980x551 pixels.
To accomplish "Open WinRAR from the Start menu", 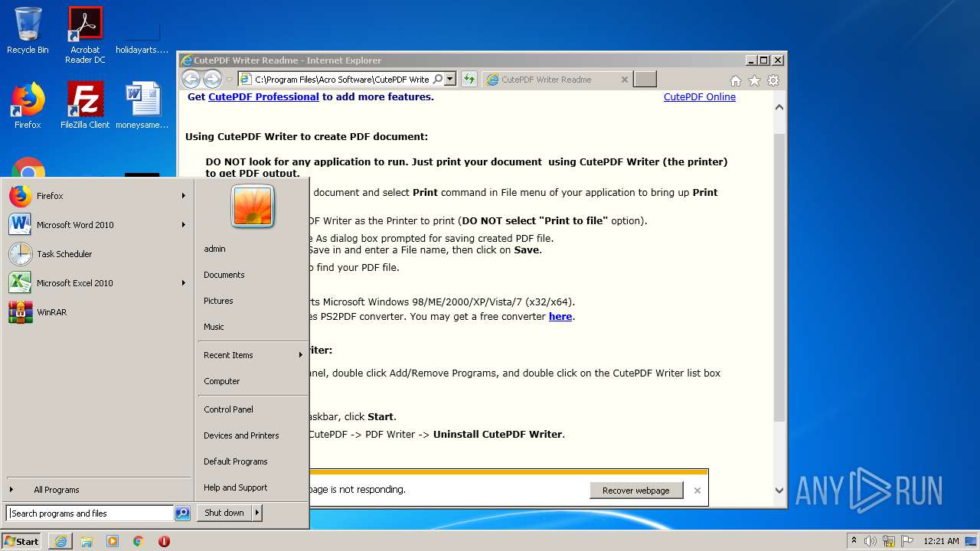I will (x=97, y=312).
